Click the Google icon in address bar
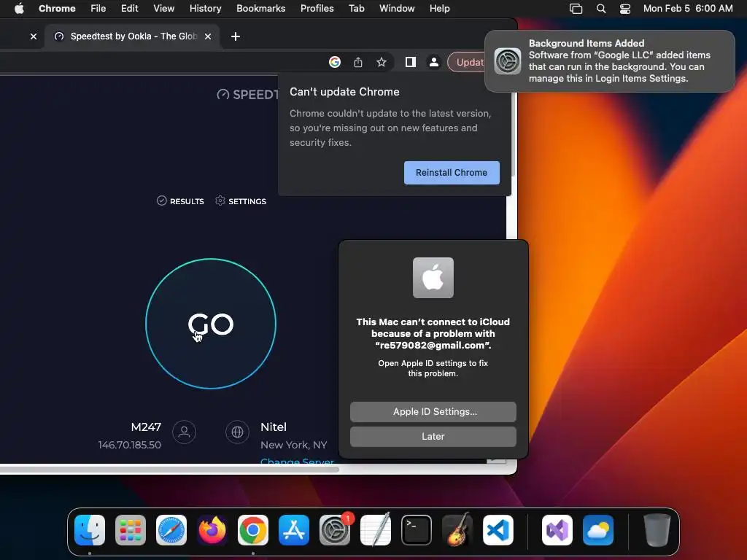 click(335, 63)
